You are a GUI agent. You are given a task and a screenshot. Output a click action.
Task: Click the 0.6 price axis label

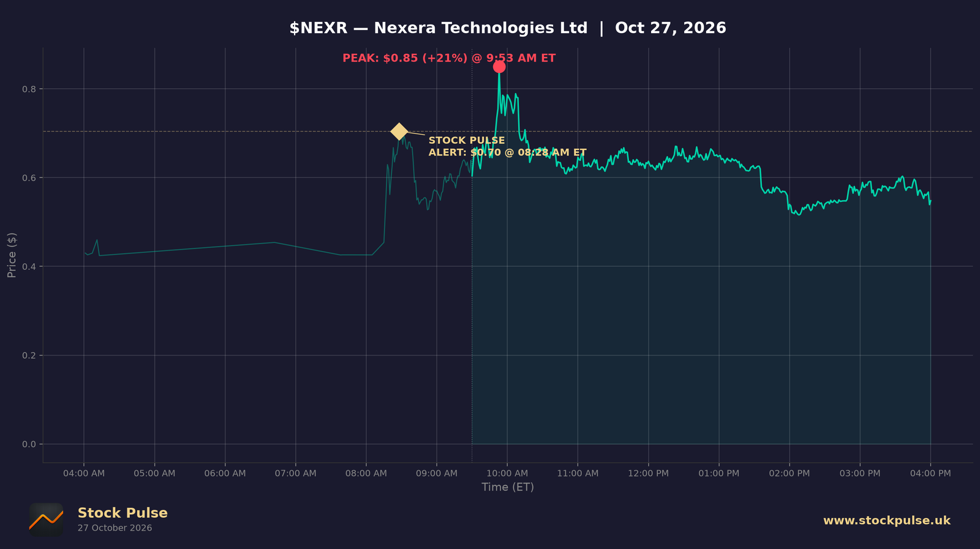29,177
